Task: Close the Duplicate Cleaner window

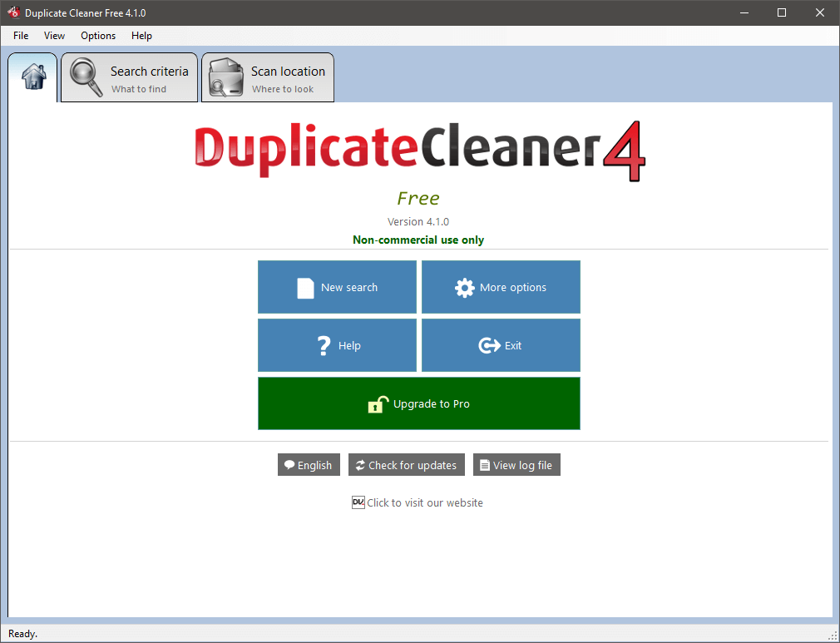Action: [x=820, y=12]
